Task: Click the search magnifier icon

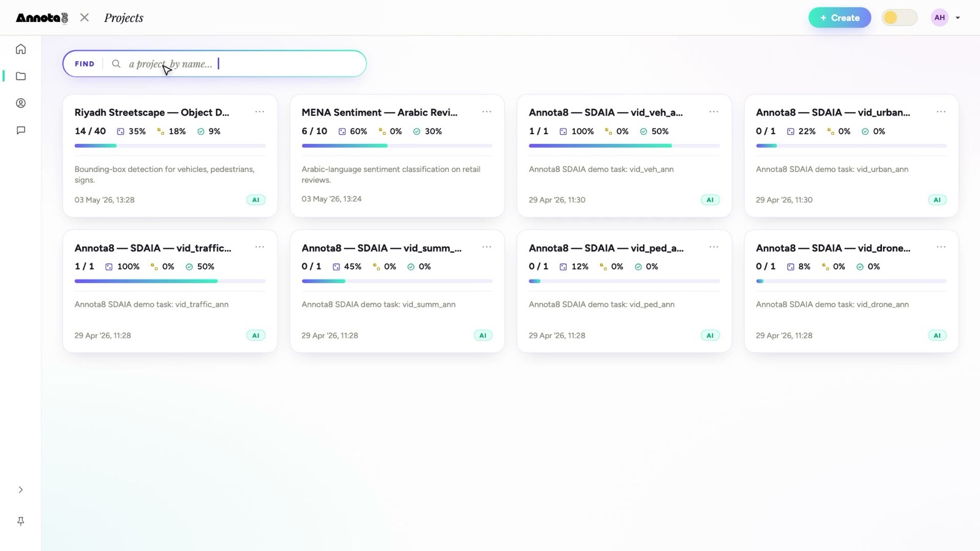Action: point(116,64)
